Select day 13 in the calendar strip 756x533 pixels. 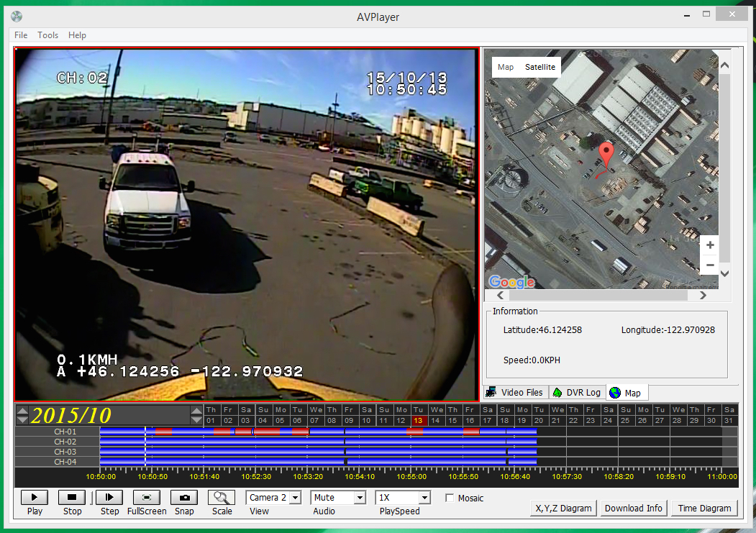[x=419, y=420]
